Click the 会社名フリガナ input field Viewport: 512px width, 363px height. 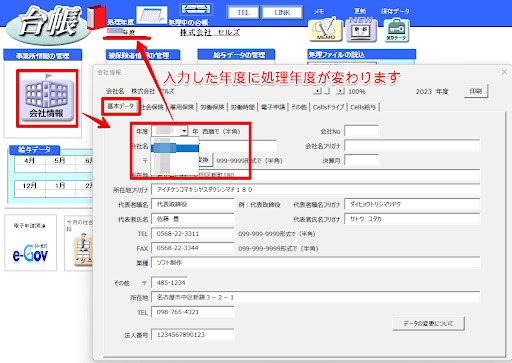click(x=412, y=146)
